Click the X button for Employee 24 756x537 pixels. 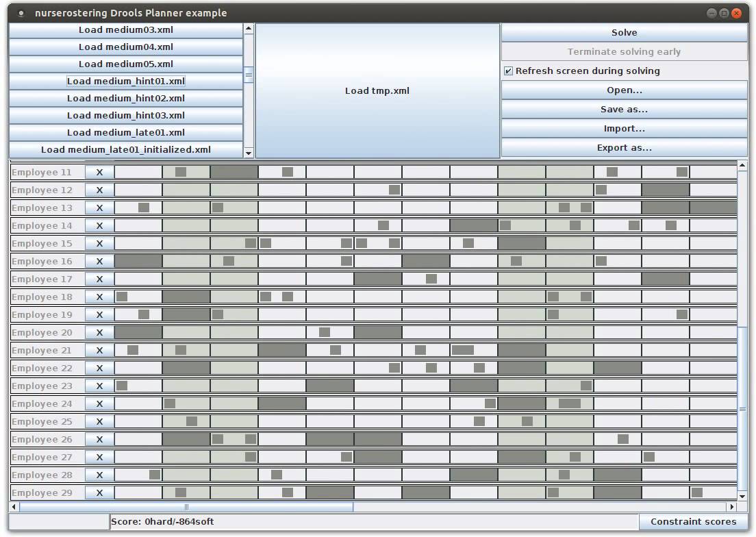[99, 404]
